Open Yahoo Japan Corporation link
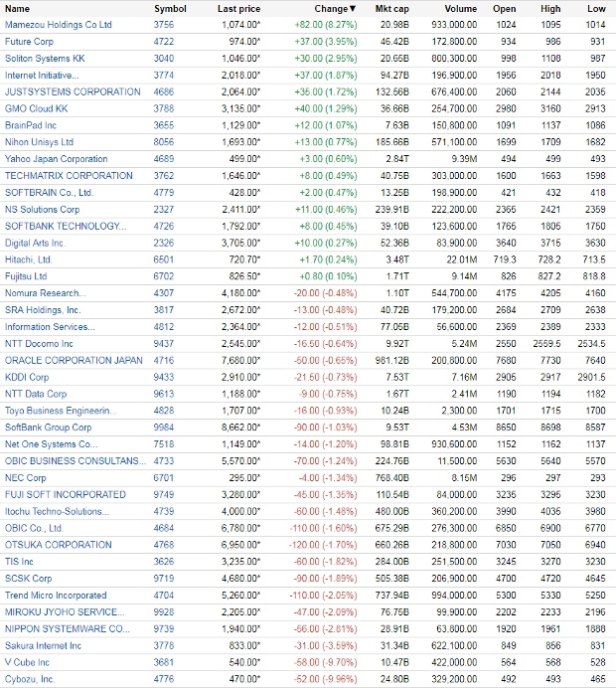Viewport: 616px width, 688px height. [56, 159]
